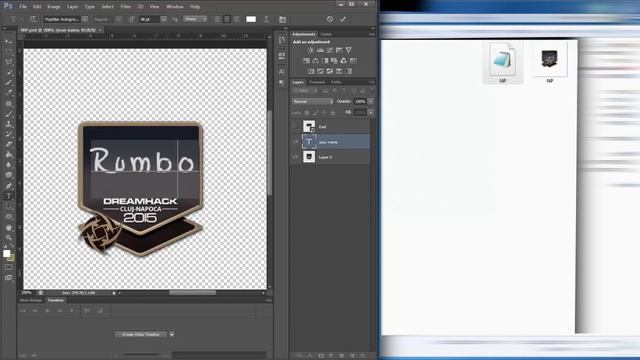The height and width of the screenshot is (360, 640).
Task: Select the Hand tool
Action: 9,227
